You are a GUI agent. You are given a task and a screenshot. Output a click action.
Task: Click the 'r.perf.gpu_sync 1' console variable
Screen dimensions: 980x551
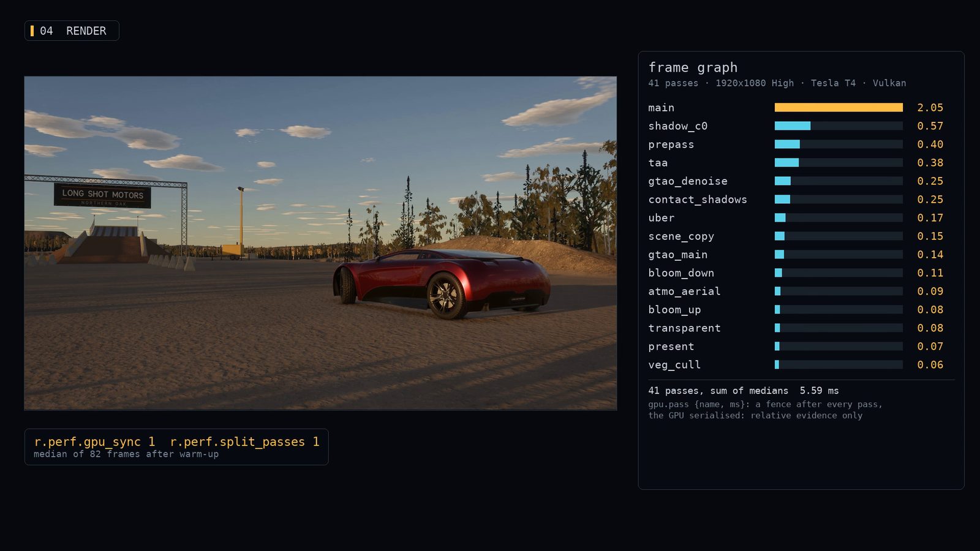[x=94, y=441]
